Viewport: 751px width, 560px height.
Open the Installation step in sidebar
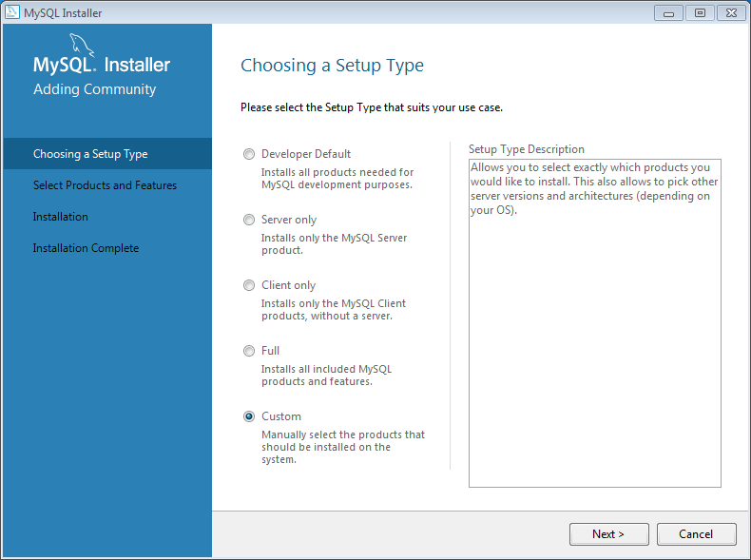60,217
